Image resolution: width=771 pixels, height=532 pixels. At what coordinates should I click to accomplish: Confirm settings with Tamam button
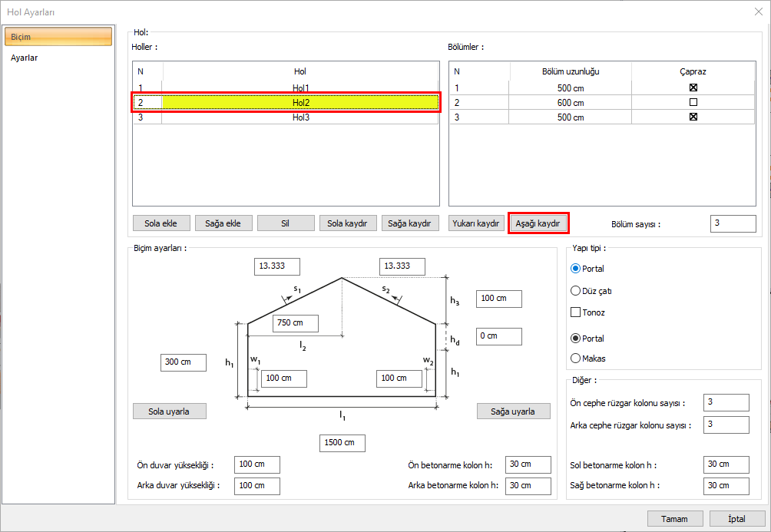[674, 518]
